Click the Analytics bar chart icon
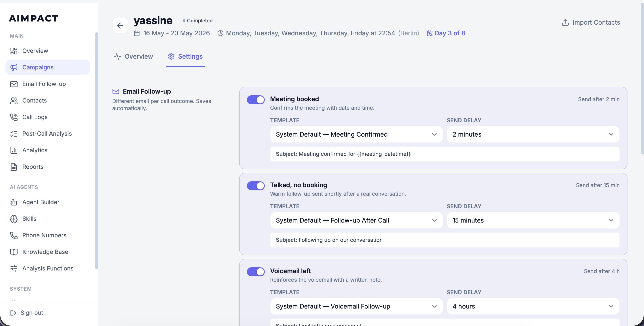This screenshot has height=326, width=644. [14, 150]
